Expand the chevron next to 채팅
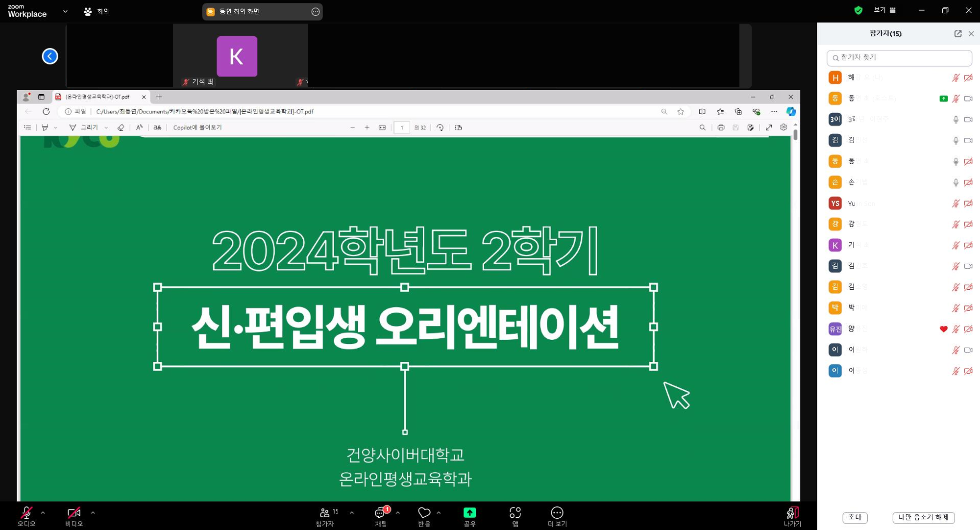This screenshot has height=530, width=980. pos(398,513)
